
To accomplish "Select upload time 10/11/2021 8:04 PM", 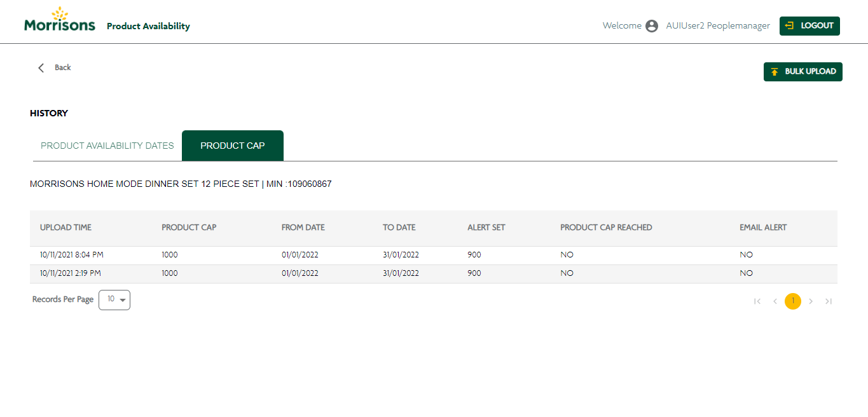I will [x=72, y=255].
